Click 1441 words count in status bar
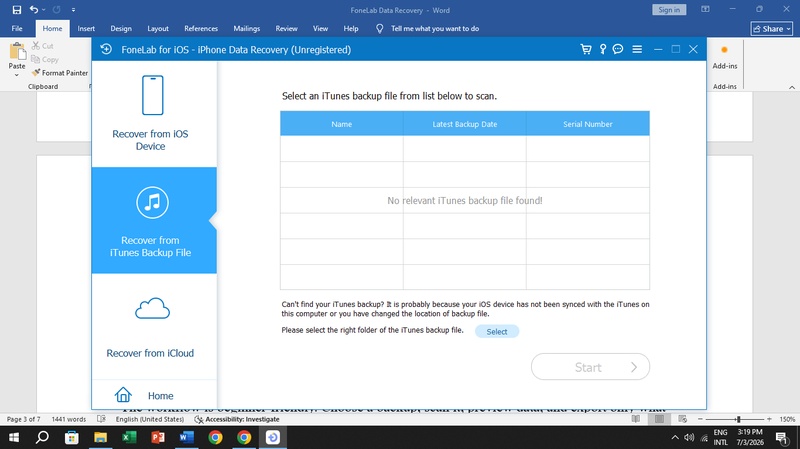Viewport: 800px width, 449px height. coord(69,419)
